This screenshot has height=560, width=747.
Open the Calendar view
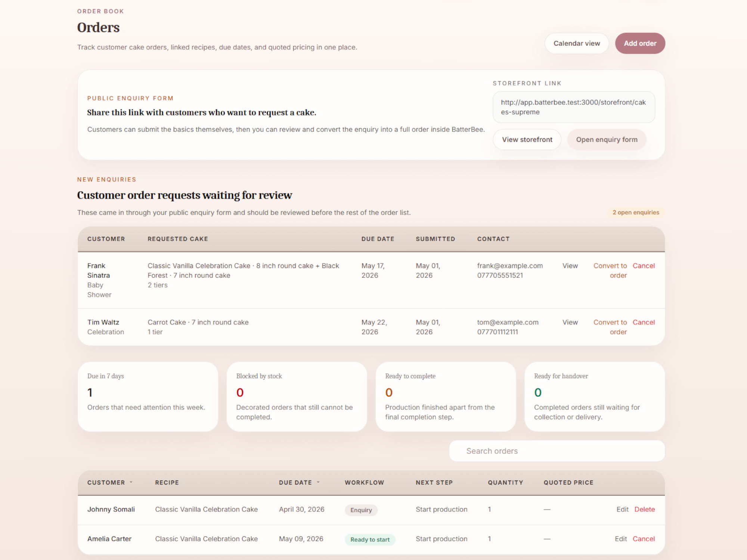click(x=577, y=43)
